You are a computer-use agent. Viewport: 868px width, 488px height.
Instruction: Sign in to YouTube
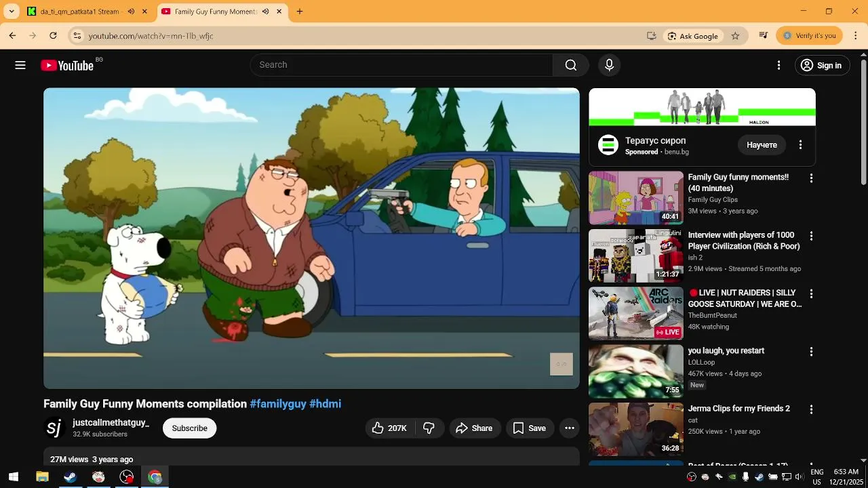pos(821,65)
